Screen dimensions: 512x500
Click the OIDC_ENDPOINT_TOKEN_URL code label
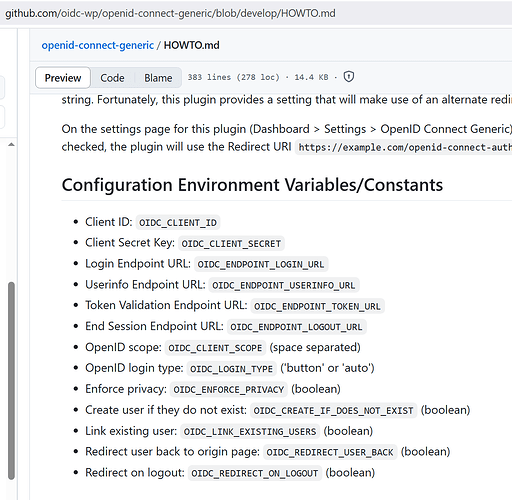(x=317, y=306)
